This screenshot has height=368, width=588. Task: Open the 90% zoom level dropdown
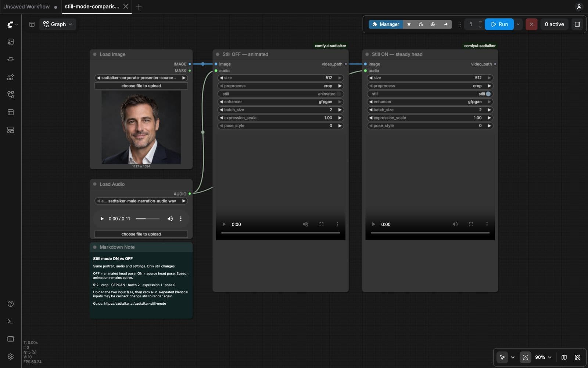543,357
